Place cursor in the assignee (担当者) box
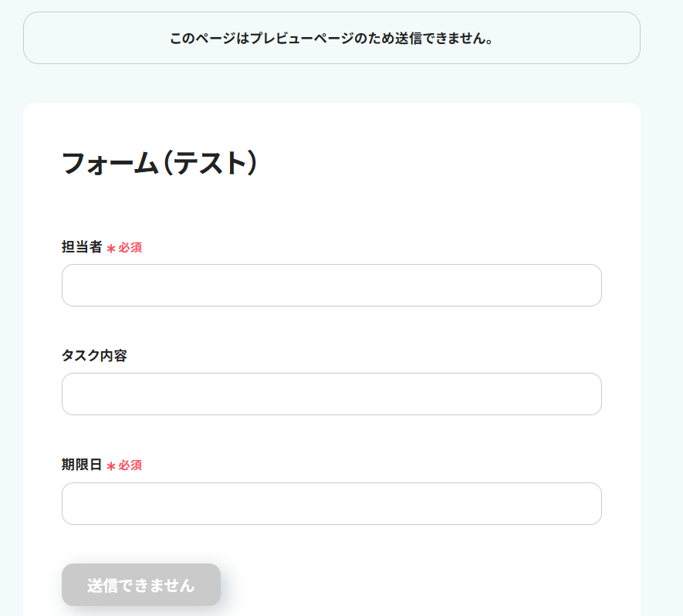This screenshot has height=616, width=683. [331, 286]
